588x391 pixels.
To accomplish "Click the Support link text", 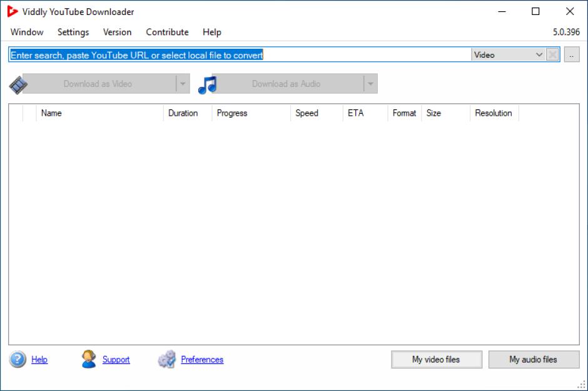I will point(116,360).
